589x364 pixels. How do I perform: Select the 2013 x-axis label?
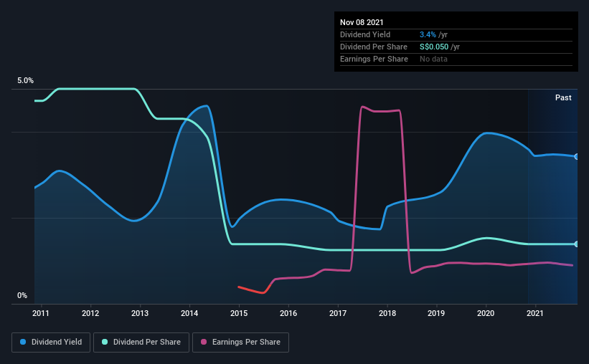(x=140, y=313)
